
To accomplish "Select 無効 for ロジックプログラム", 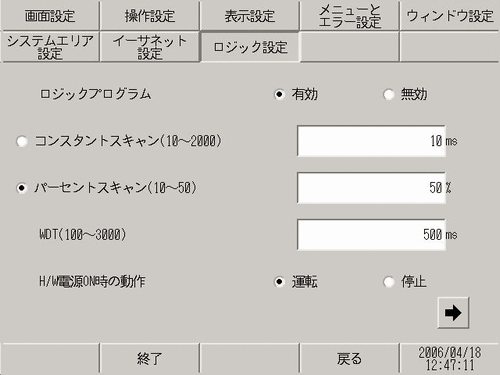I will tap(388, 94).
